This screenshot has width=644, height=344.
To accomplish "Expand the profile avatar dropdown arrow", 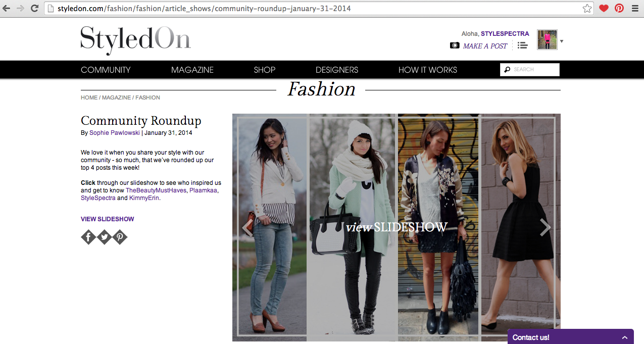I will 562,41.
